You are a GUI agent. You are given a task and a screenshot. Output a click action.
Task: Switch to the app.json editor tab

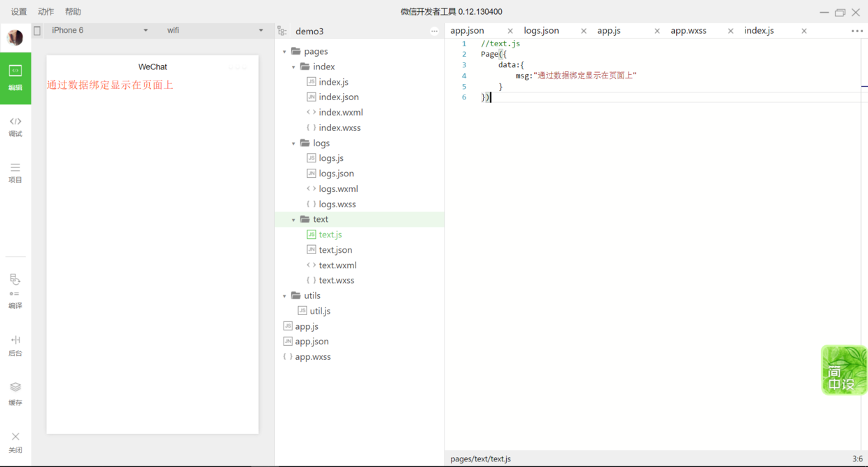pos(467,31)
